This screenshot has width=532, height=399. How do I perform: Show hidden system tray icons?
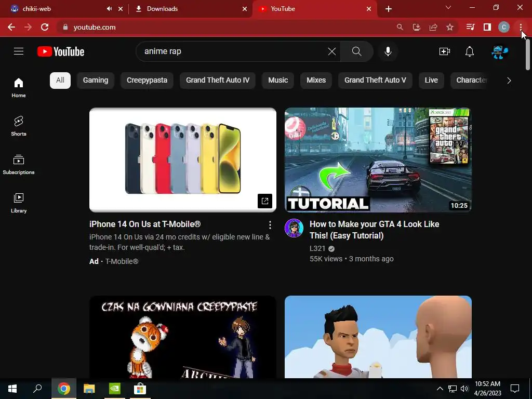(x=440, y=389)
